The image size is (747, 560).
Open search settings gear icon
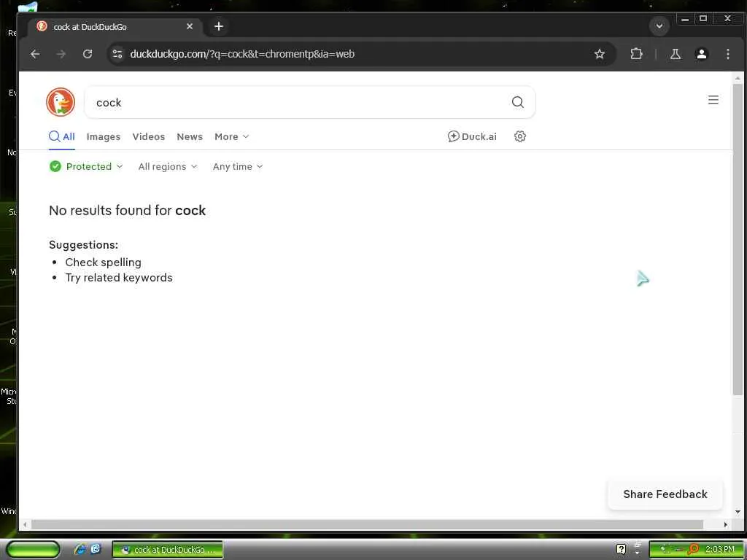point(519,136)
